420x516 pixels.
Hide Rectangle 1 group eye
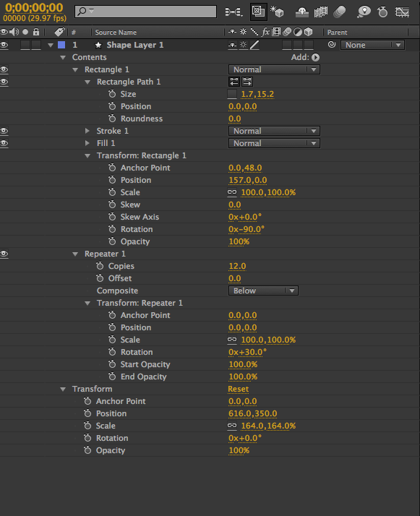(4, 69)
